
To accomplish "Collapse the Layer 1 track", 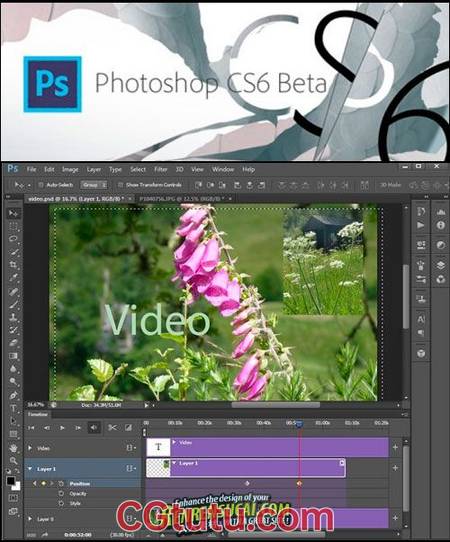I will pos(30,469).
